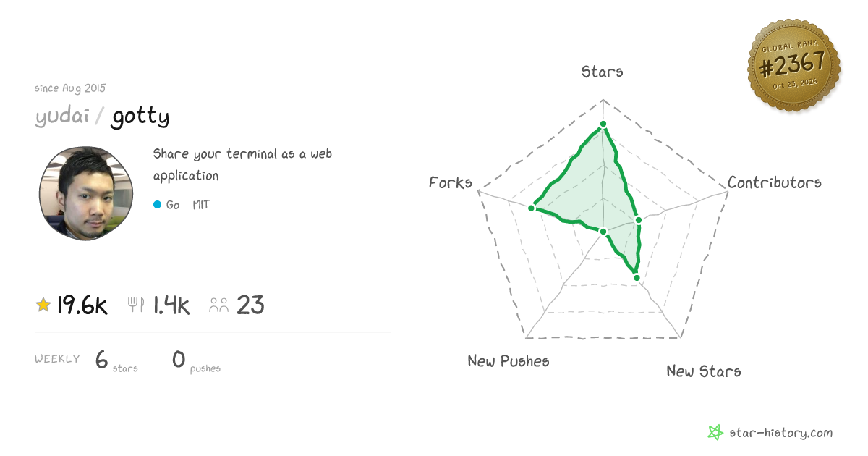Click the contributors people icon beside 23
868x456 pixels.
(x=218, y=305)
